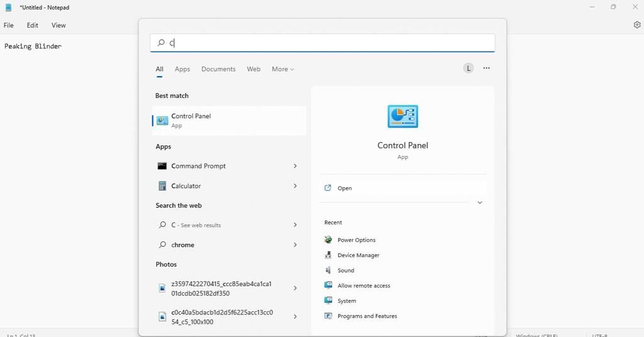Click the Allow remote access icon

[x=328, y=285]
